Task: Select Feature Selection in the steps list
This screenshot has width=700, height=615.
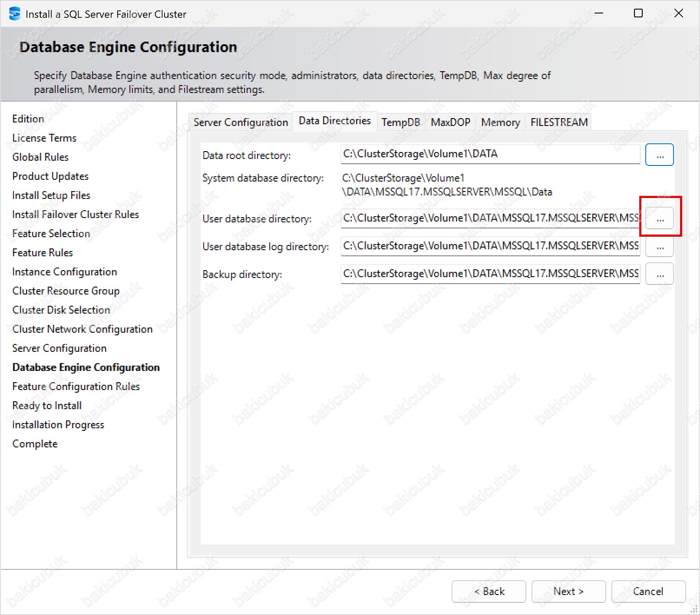Action: click(x=51, y=234)
